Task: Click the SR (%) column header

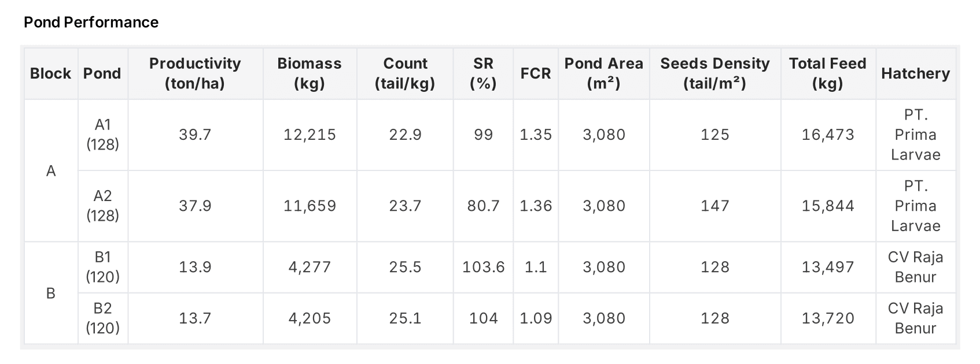Action: coord(483,73)
